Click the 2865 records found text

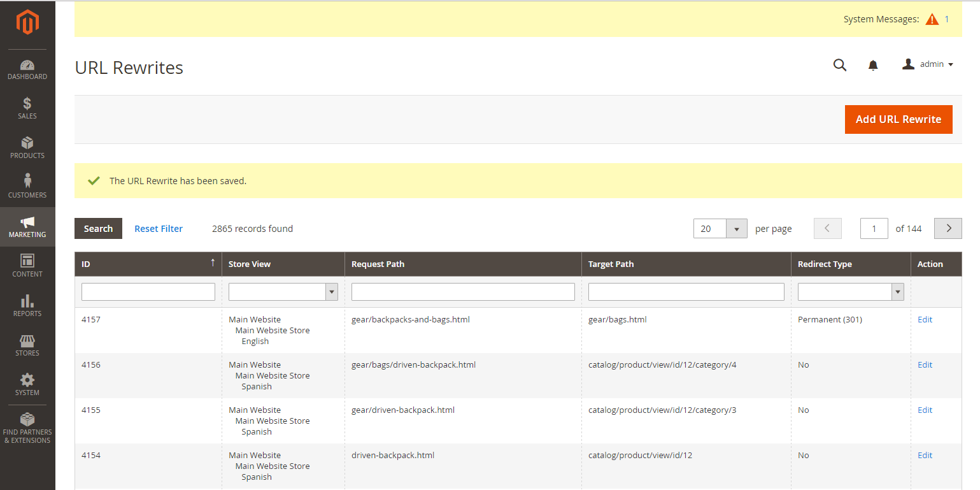pos(252,229)
